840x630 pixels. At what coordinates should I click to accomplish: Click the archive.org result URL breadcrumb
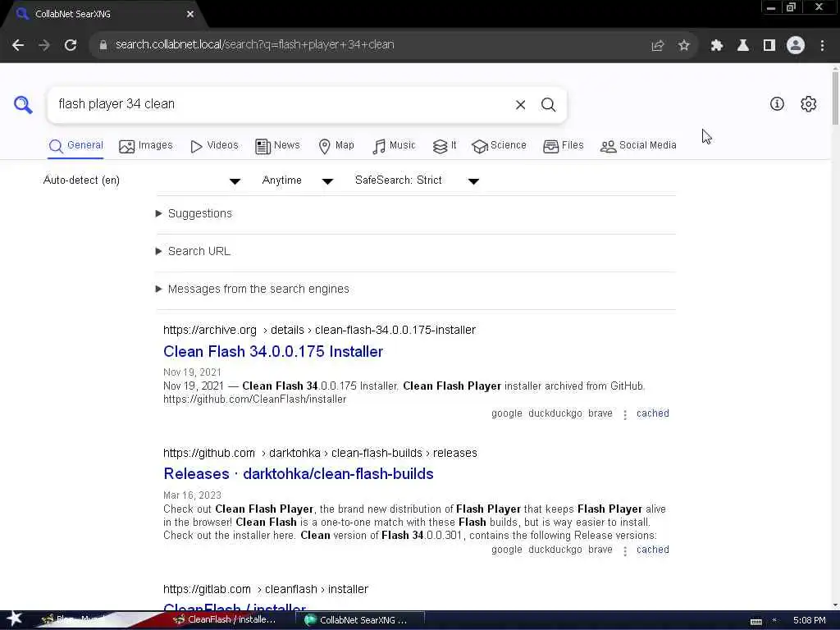(x=319, y=330)
